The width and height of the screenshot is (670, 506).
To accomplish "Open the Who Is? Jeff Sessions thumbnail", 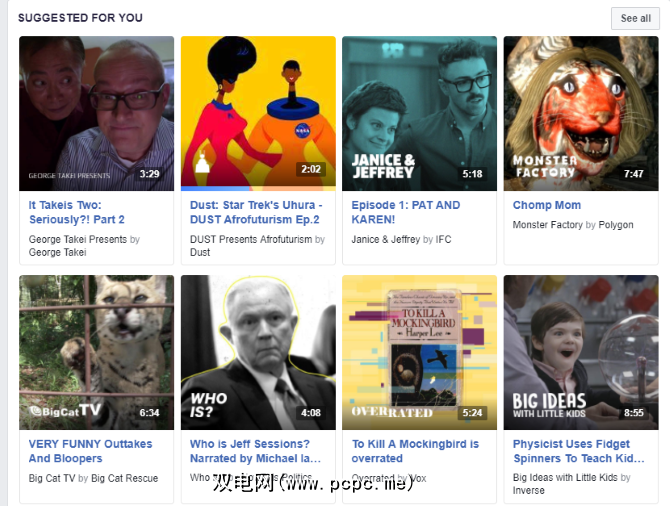I will [x=258, y=352].
